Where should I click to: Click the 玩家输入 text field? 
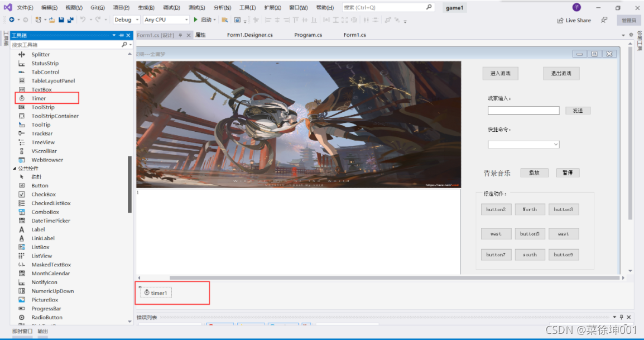(523, 111)
